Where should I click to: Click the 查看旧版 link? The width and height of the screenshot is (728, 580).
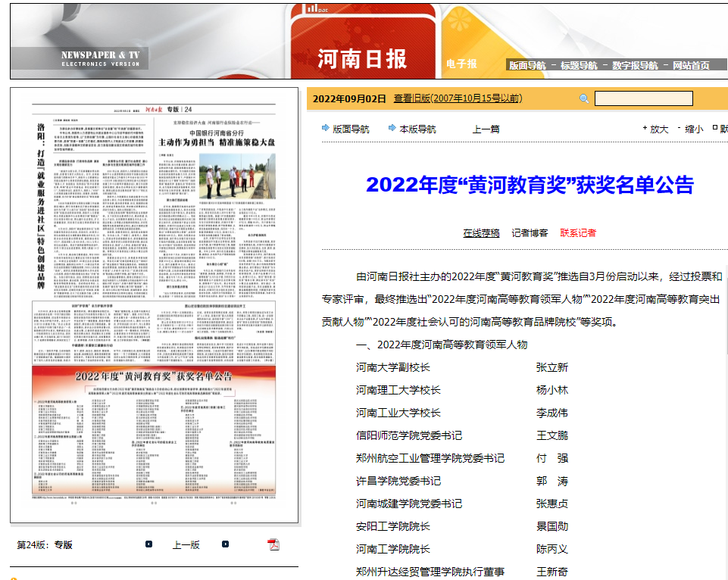click(458, 98)
